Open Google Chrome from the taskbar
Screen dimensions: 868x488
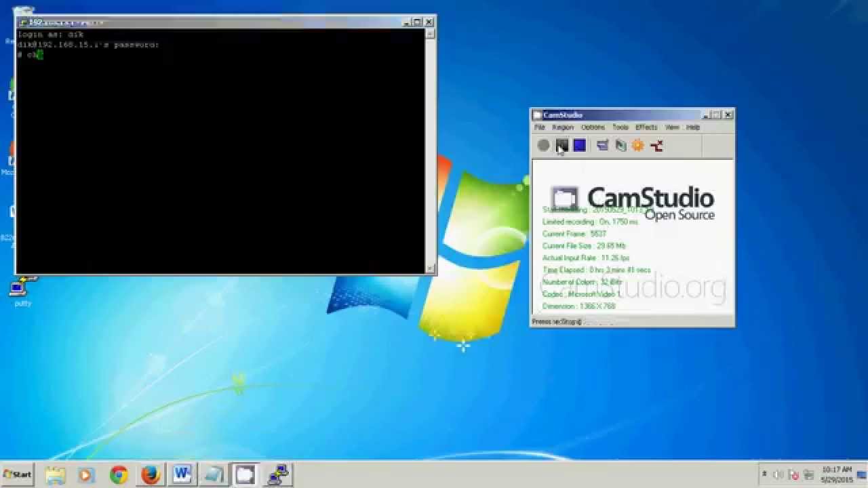tap(119, 475)
